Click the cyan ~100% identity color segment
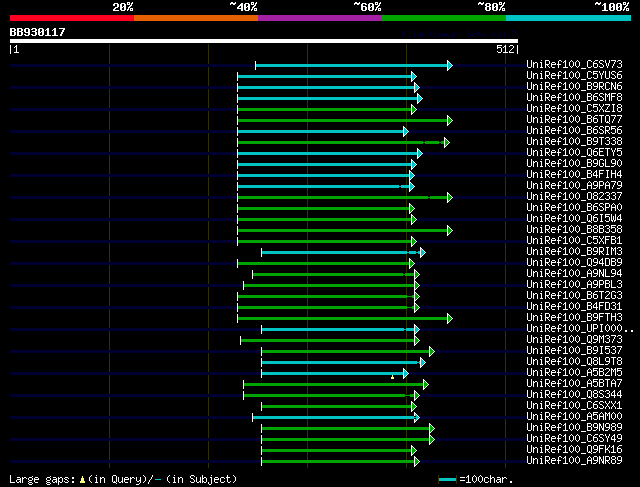Viewport: 640px width, 487px height. point(568,18)
